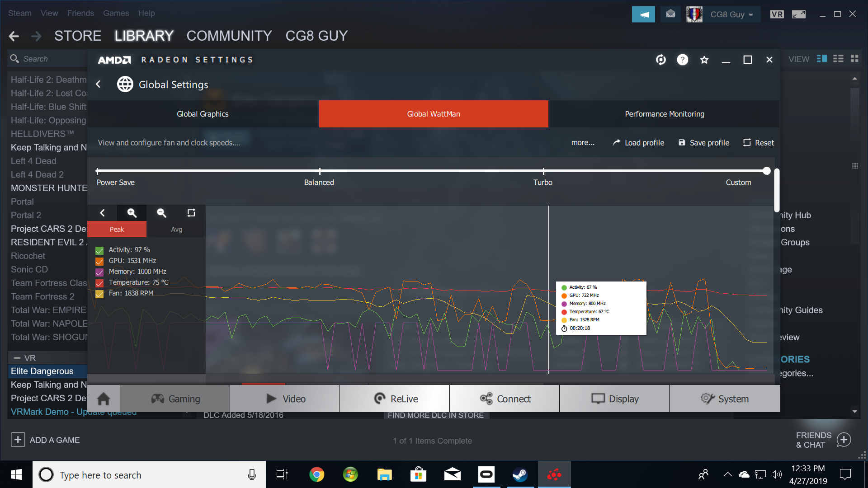Viewport: 868px width, 488px height.
Task: Toggle the Temperature graph checkbox
Action: click(x=99, y=283)
